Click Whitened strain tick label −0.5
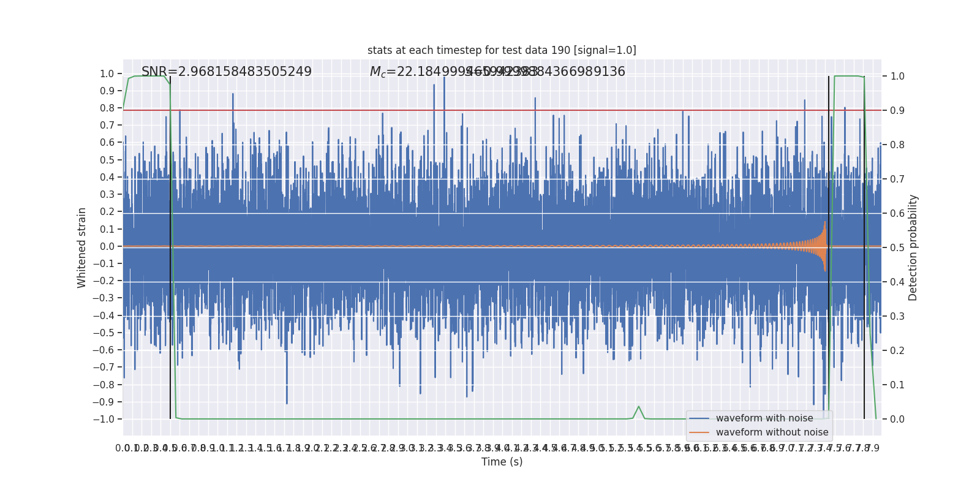Image resolution: width=980 pixels, height=490 pixels. [x=104, y=333]
